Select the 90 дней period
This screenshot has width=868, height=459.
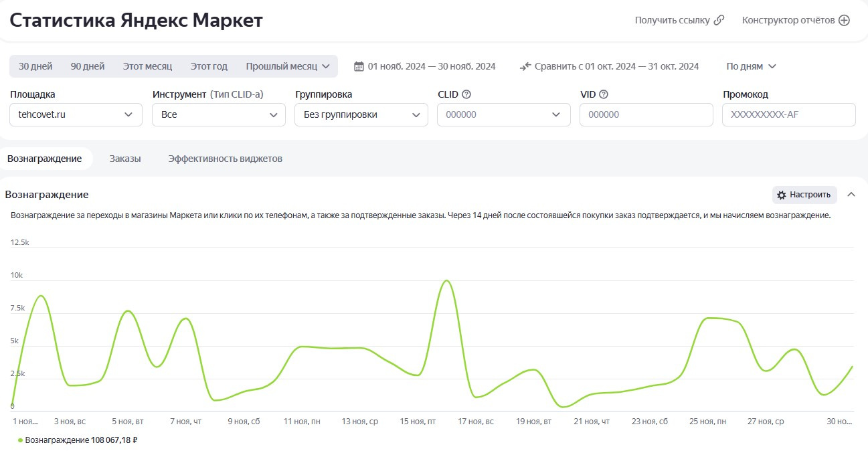pos(88,66)
